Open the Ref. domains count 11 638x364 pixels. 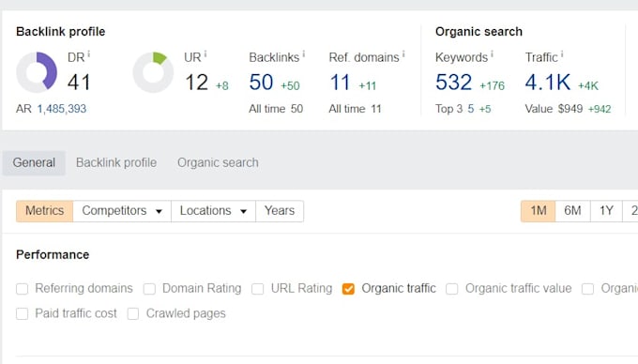coord(340,83)
